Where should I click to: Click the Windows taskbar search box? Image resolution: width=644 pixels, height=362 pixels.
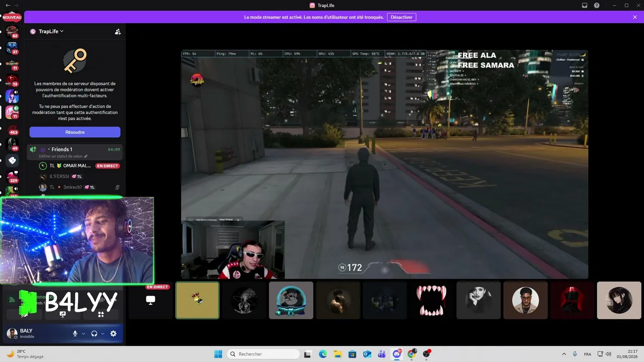click(264, 354)
